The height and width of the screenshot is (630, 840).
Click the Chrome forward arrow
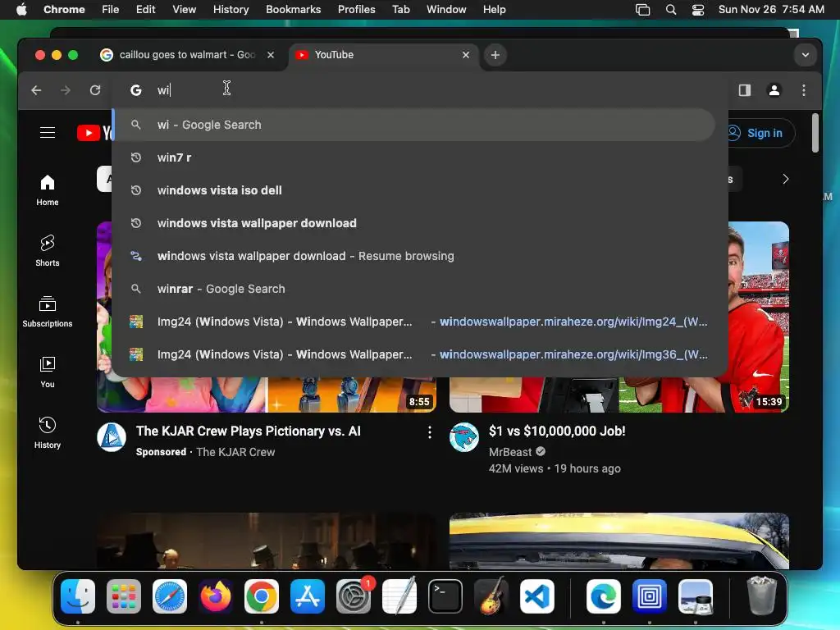66,90
